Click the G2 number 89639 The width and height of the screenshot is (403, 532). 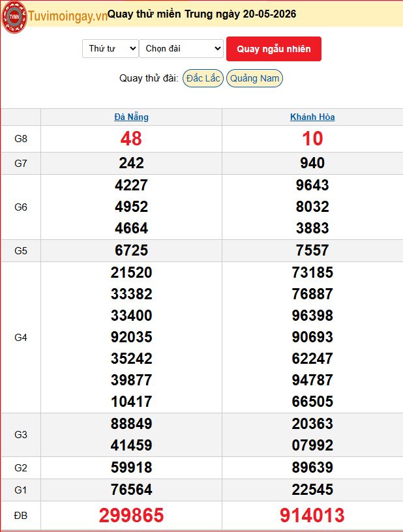[x=312, y=467]
